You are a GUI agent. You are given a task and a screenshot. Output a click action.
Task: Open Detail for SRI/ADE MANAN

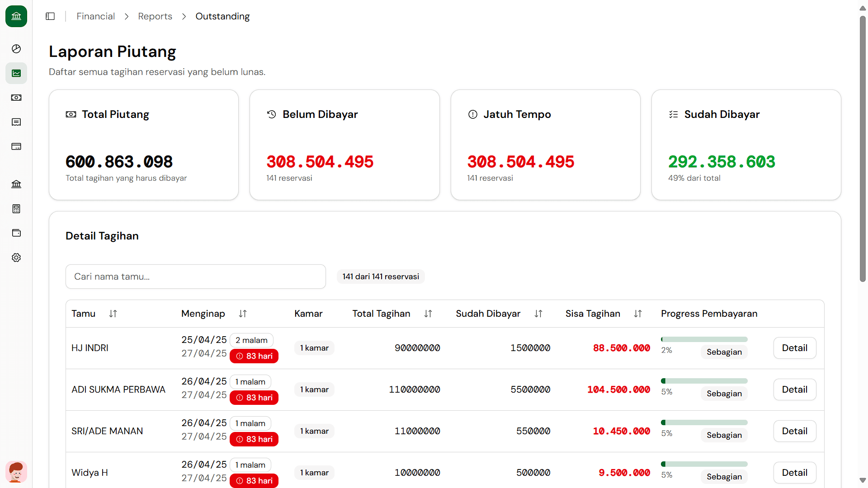794,431
